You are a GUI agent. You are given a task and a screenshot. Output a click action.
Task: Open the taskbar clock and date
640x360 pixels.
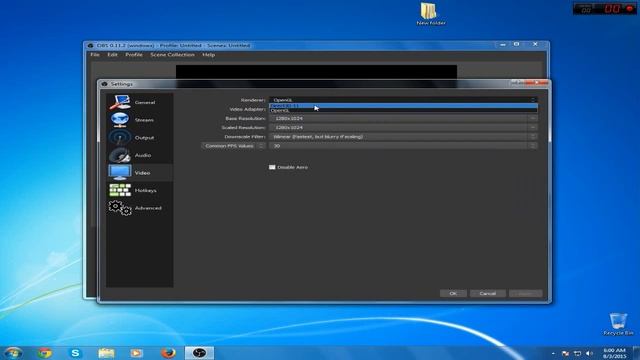click(614, 353)
